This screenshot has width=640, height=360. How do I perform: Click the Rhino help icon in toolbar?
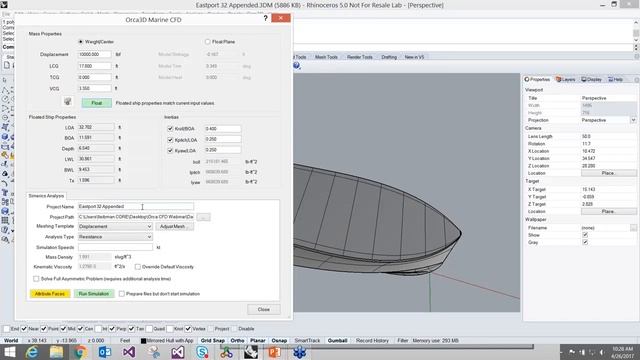[297, 66]
